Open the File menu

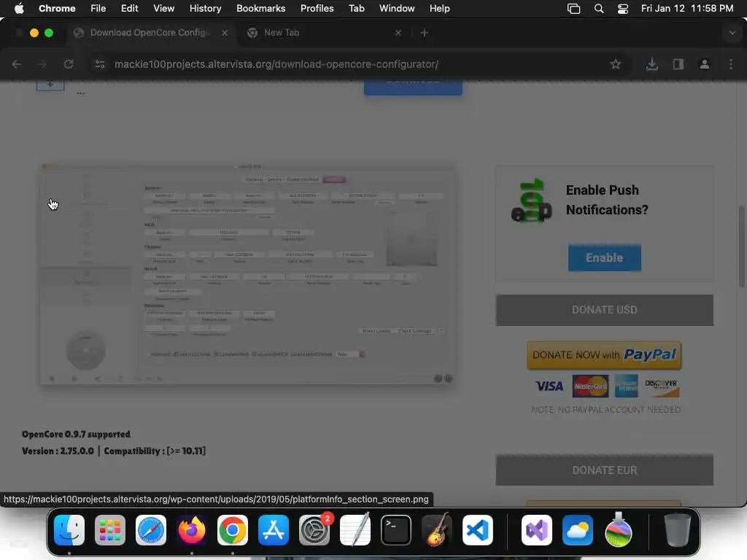98,8
